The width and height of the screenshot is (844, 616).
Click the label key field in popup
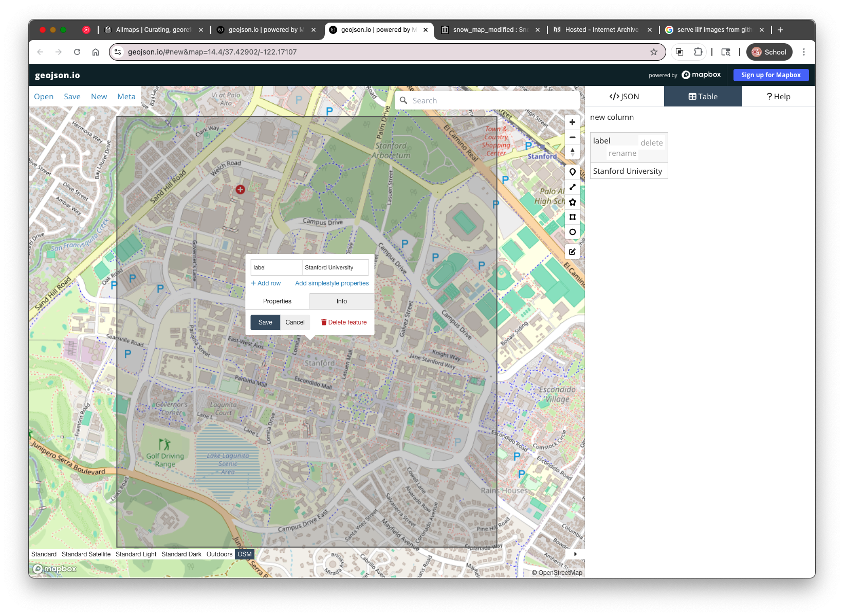pyautogui.click(x=277, y=267)
